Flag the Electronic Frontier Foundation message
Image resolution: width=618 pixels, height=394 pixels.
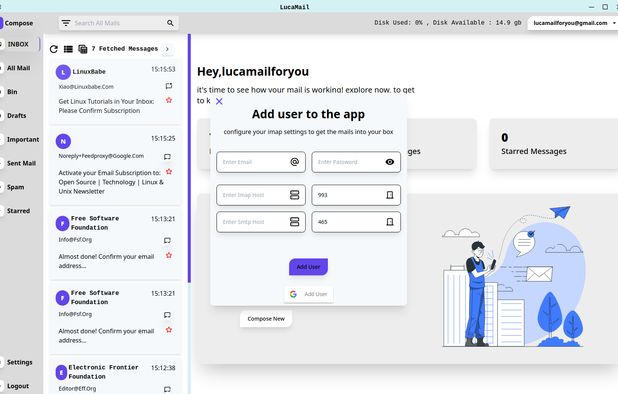[168, 389]
